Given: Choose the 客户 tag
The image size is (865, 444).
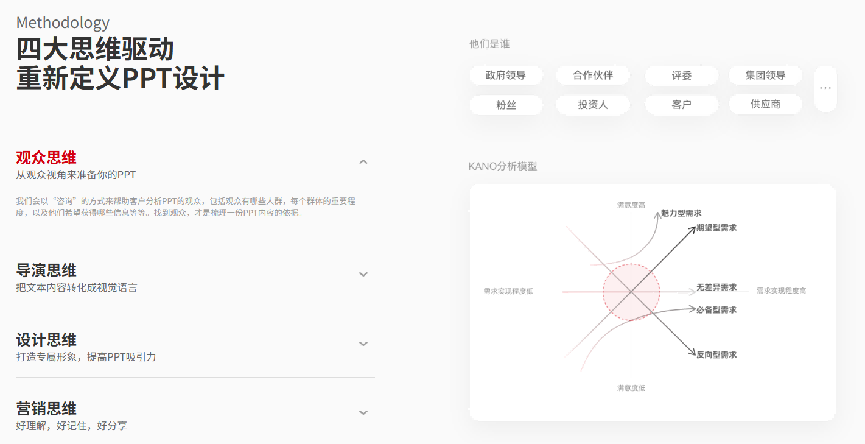Looking at the screenshot, I should click(x=682, y=104).
